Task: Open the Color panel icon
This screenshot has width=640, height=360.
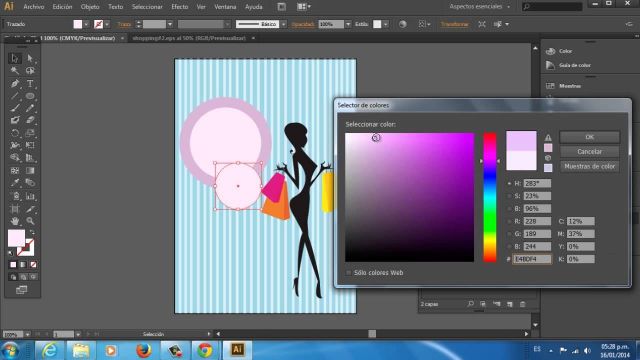Action: (550, 51)
